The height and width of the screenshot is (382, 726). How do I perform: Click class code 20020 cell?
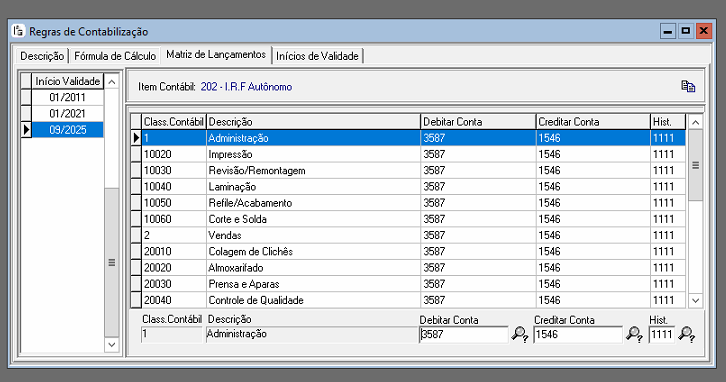point(174,268)
